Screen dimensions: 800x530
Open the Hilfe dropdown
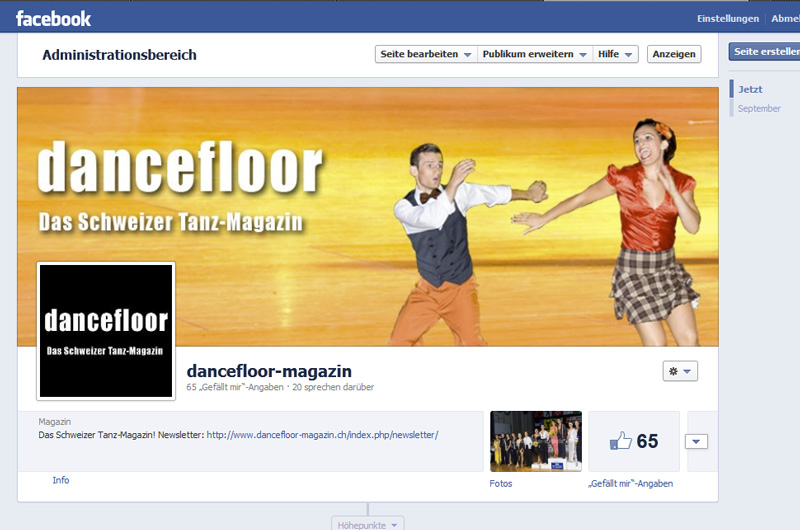[x=615, y=54]
